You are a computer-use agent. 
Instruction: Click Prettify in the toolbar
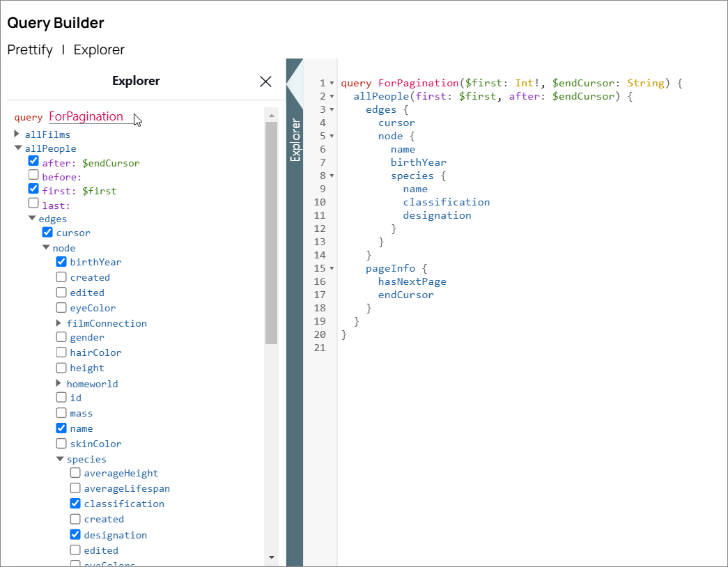30,50
